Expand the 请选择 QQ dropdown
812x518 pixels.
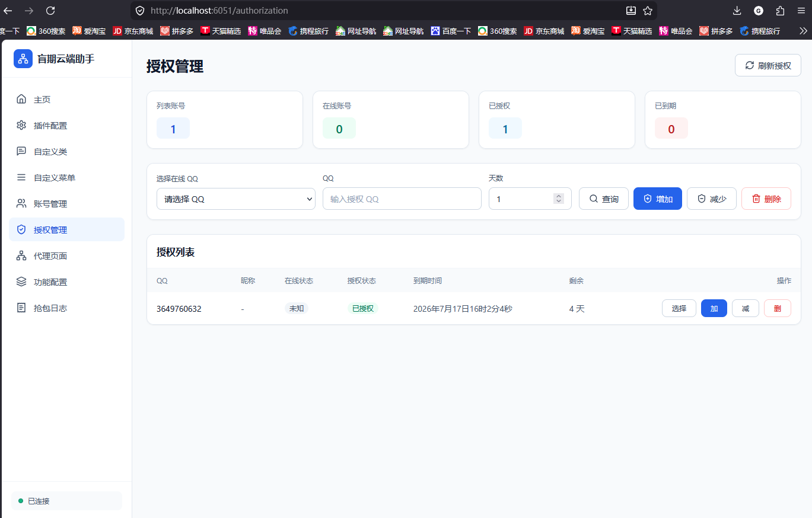[236, 199]
